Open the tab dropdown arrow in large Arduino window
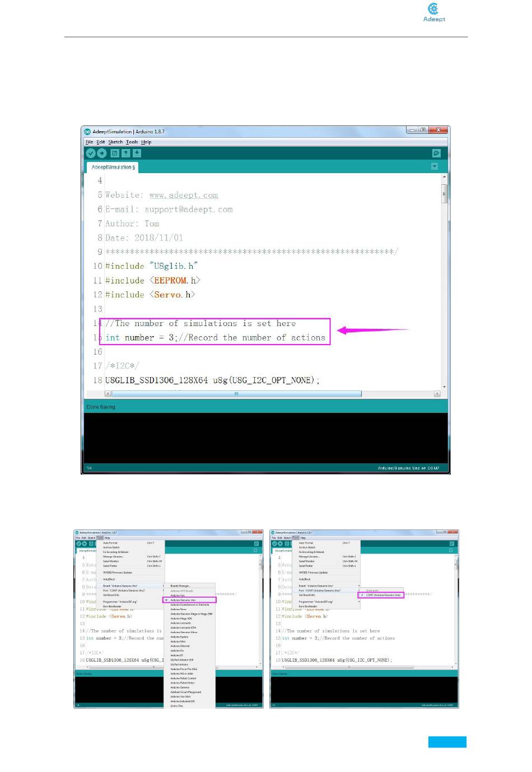This screenshot has width=532, height=772. [435, 166]
